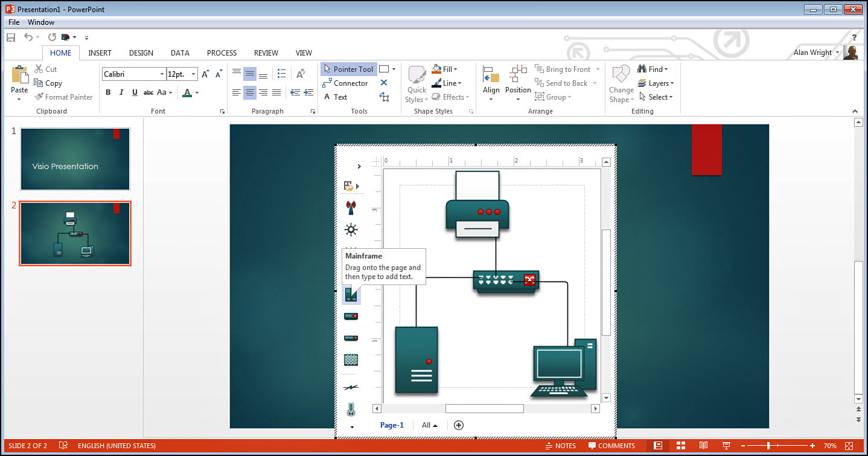The width and height of the screenshot is (868, 456).
Task: Pick the comm-link lightning stencil shape
Action: coord(351,387)
